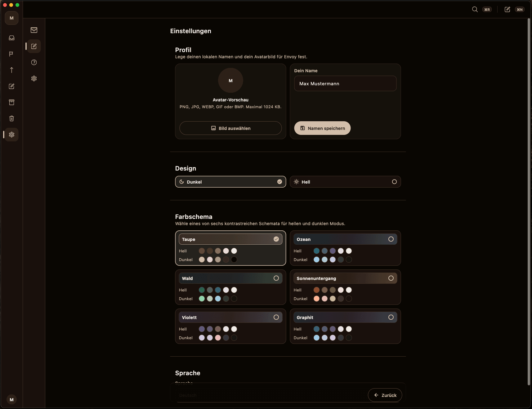The height and width of the screenshot is (409, 532).
Task: Click the search icon in the top bar
Action: (475, 9)
